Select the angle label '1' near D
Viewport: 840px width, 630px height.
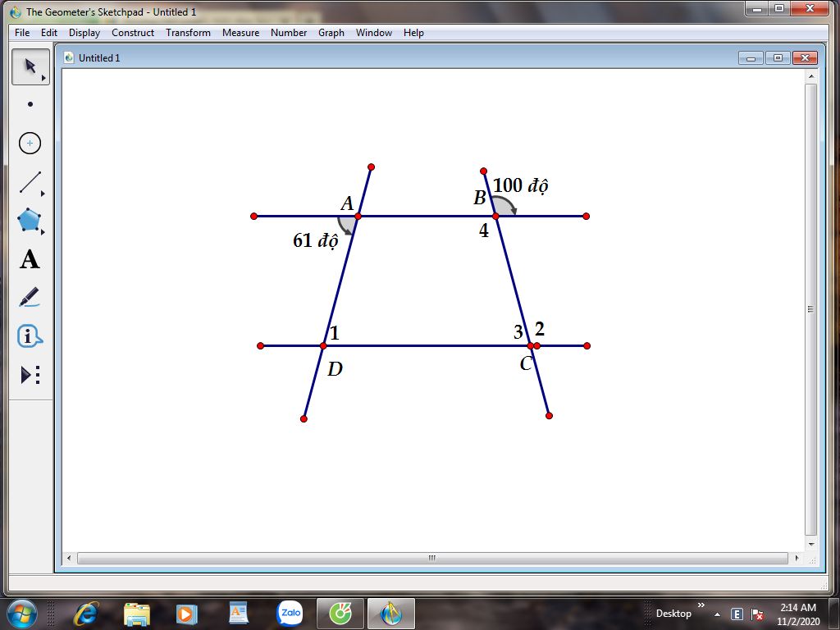click(335, 333)
